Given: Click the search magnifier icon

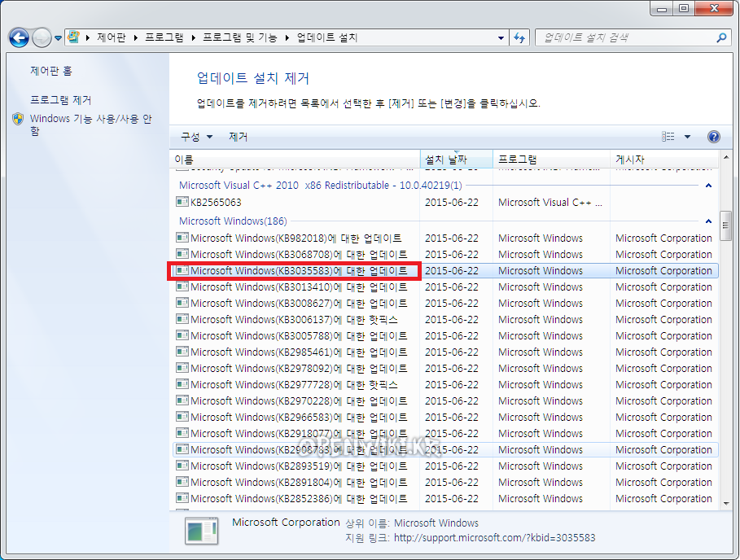Looking at the screenshot, I should coord(721,37).
